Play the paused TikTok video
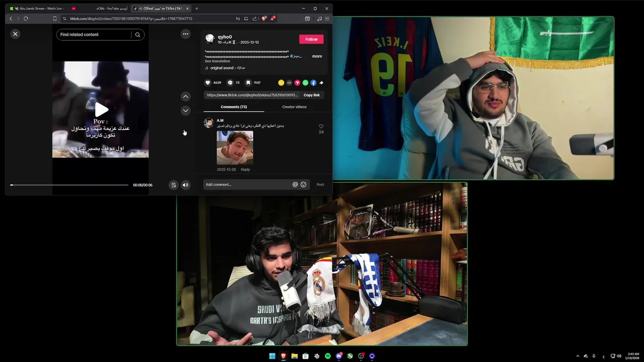 pyautogui.click(x=101, y=109)
